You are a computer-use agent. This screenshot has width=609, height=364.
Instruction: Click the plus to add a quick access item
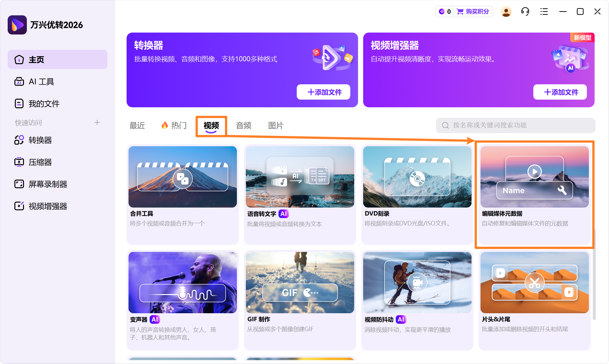pyautogui.click(x=97, y=122)
